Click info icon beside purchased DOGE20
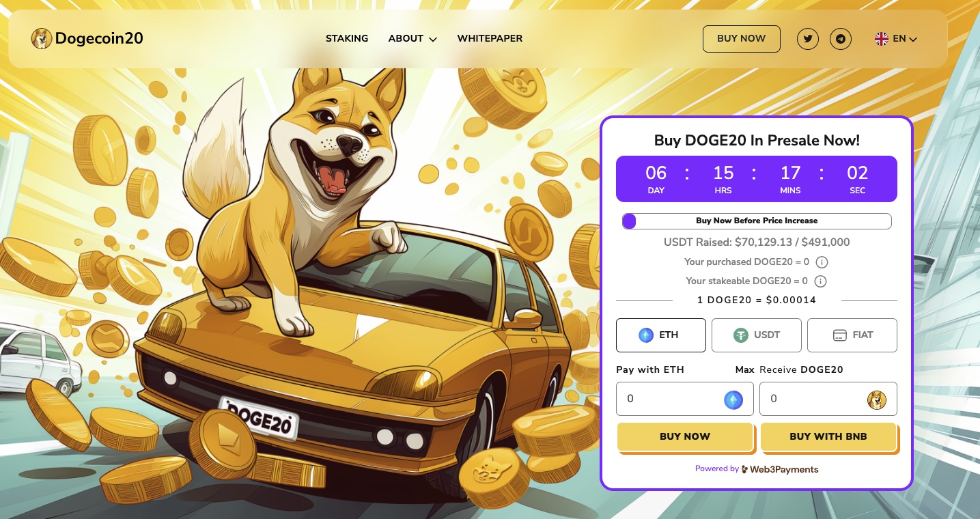980x519 pixels. coord(822,262)
